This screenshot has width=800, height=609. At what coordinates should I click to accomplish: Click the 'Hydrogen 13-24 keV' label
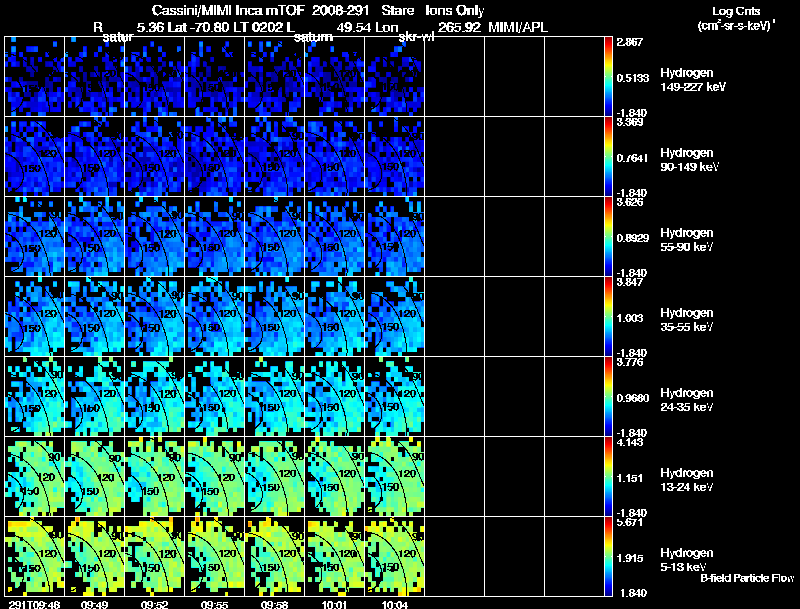pyautogui.click(x=687, y=480)
